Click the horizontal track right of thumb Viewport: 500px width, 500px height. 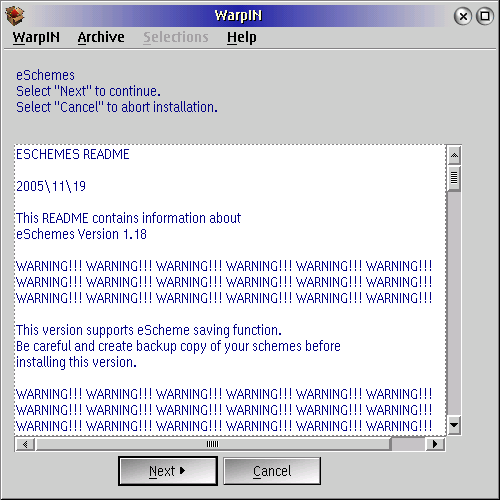click(x=408, y=444)
